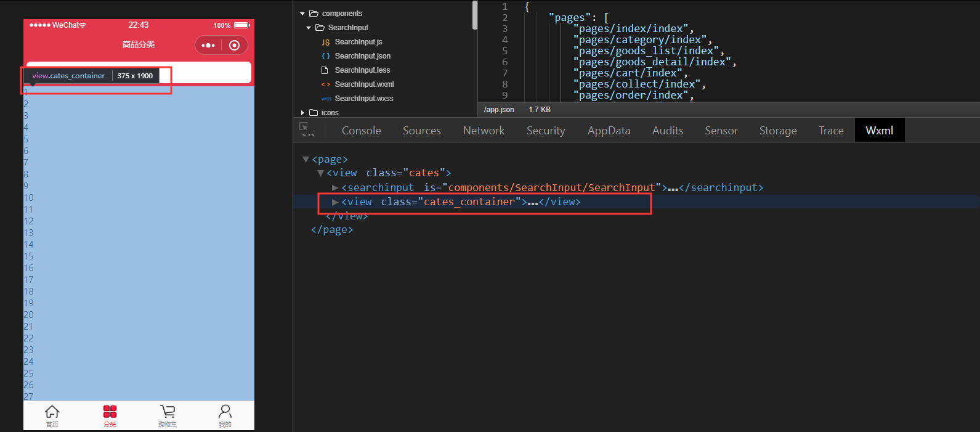Switch to the Console tab
This screenshot has width=980, height=432.
pos(362,131)
